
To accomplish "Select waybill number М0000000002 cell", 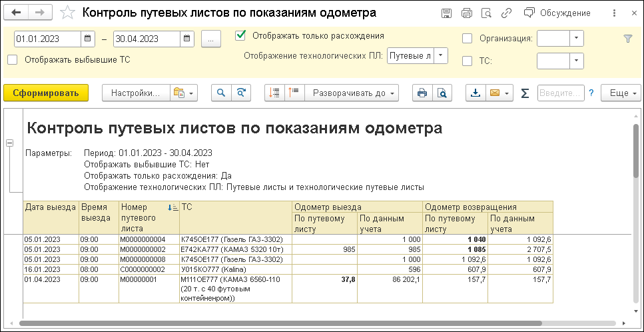I will click(149, 249).
